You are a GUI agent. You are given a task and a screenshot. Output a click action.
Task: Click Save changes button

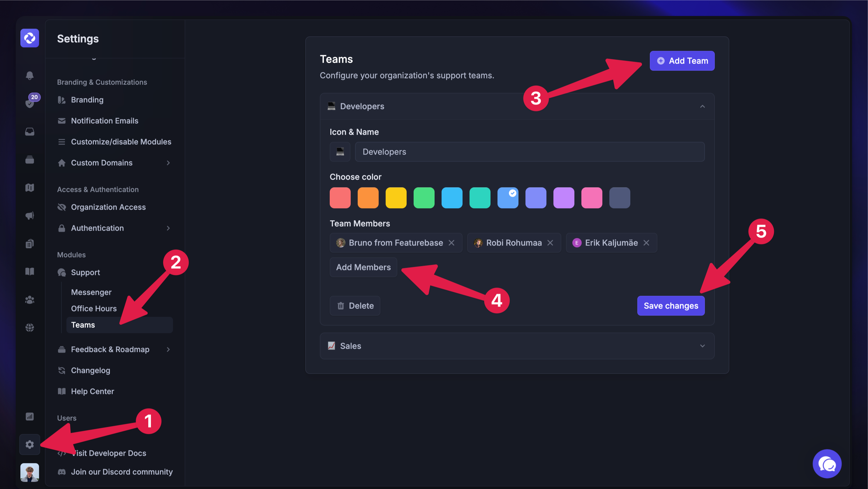(x=671, y=306)
